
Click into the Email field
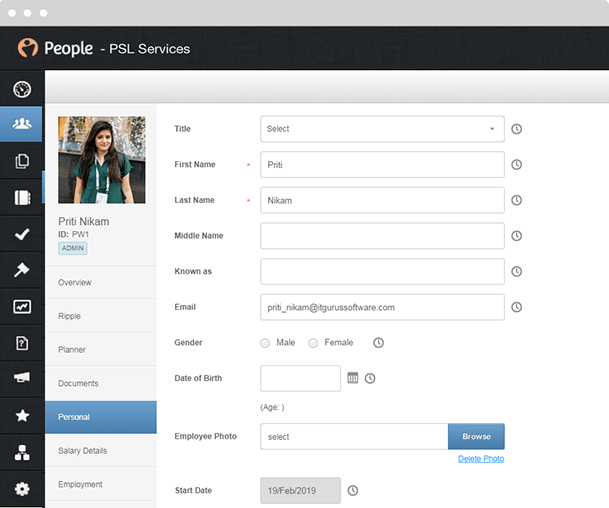click(x=382, y=307)
